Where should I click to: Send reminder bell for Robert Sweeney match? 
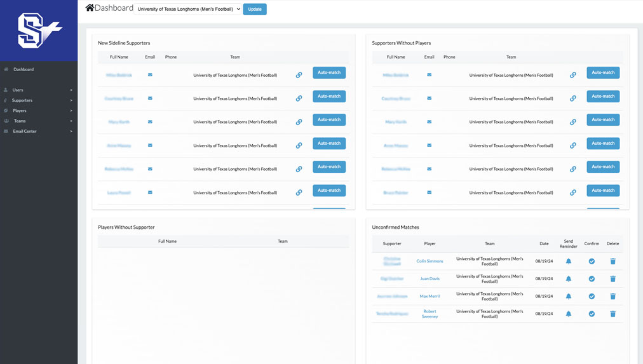click(569, 314)
